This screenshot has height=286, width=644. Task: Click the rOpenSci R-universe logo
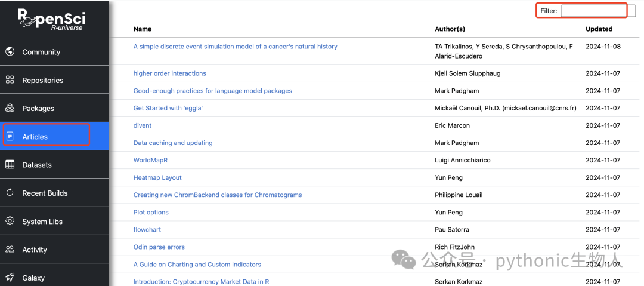pos(52,19)
